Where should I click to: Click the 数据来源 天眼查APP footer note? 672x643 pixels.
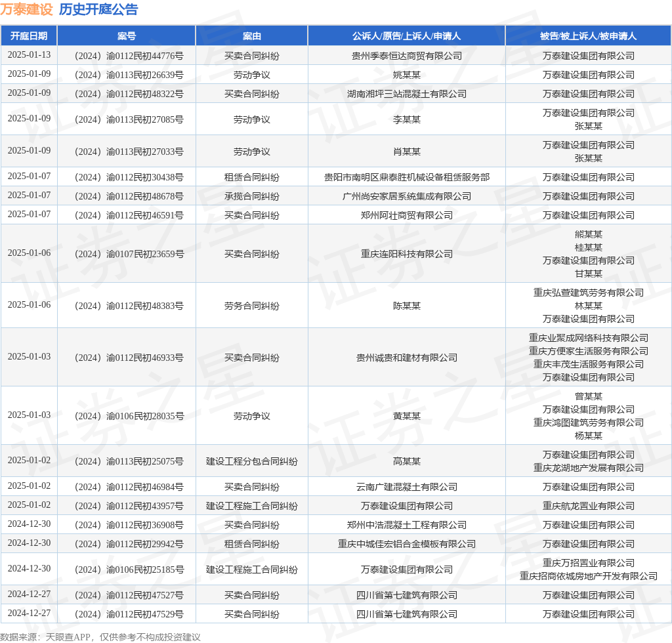(100, 637)
